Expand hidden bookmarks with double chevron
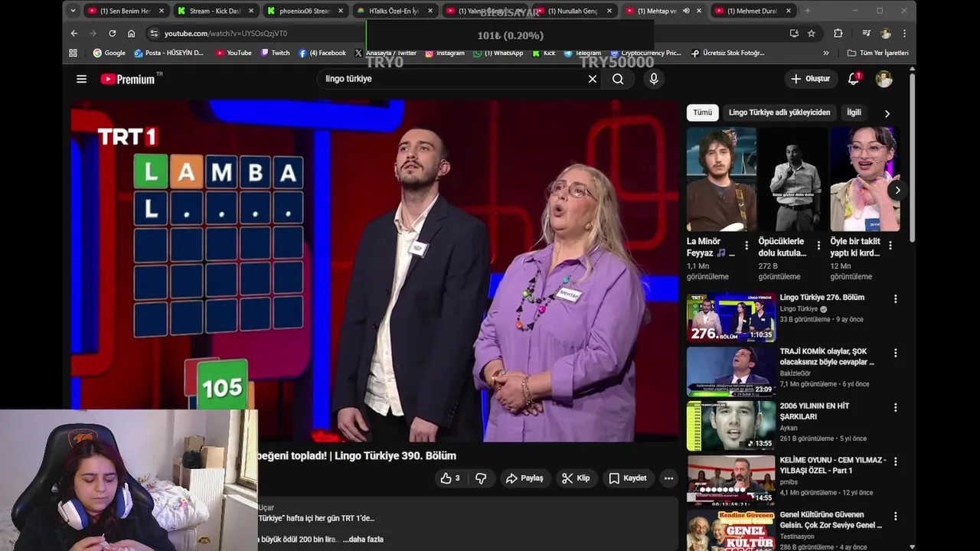The width and height of the screenshot is (980, 551). (x=825, y=53)
